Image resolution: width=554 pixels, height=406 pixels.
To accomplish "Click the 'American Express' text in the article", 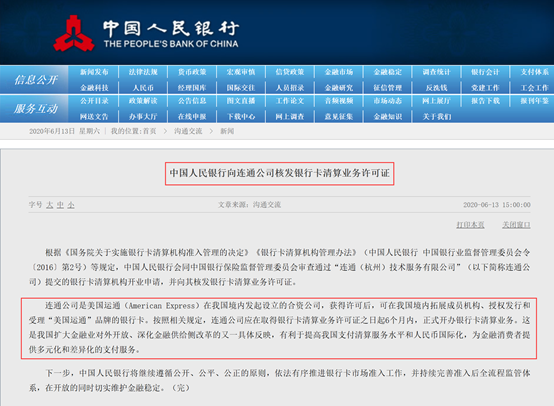I will click(x=162, y=306).
